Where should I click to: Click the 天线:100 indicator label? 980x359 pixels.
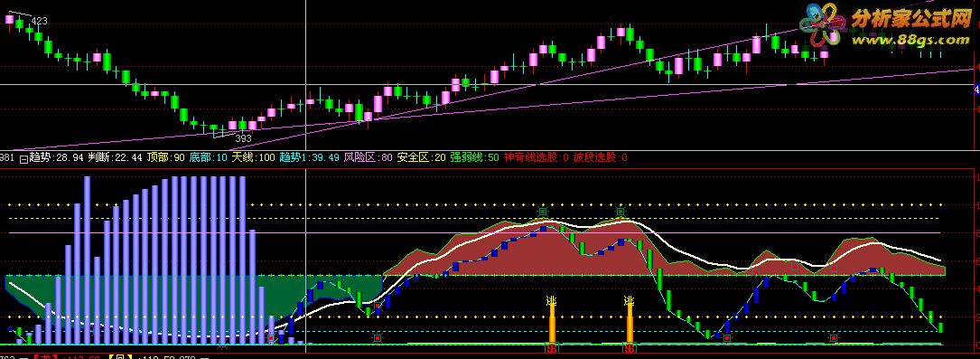point(253,157)
